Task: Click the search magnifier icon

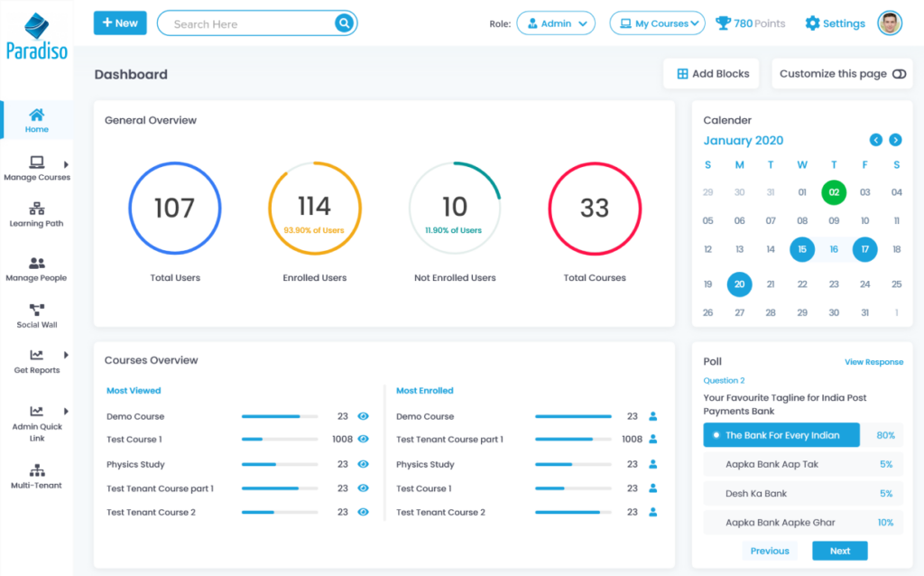Action: pos(344,23)
